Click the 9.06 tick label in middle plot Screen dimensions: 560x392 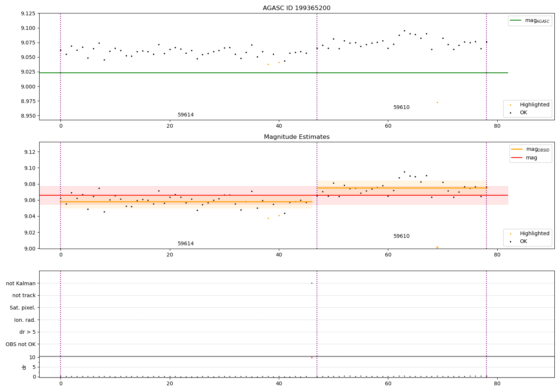click(29, 200)
